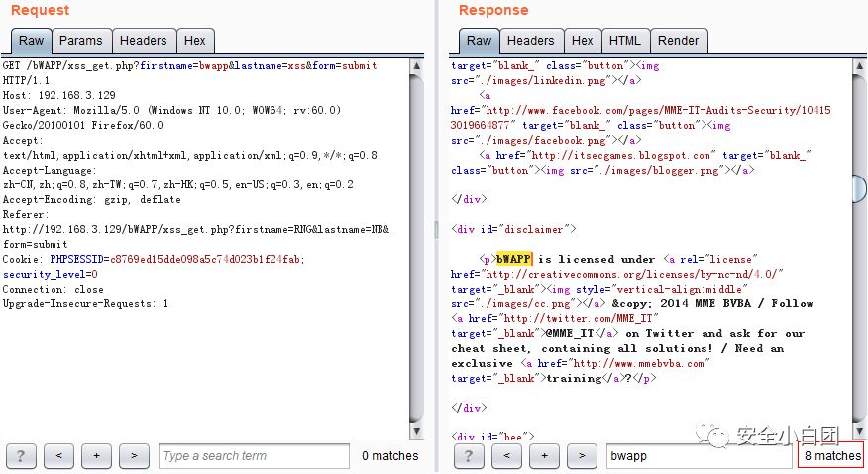Click the PHPSESSID cookie value
Screen dimensions: 868x474
(x=207, y=259)
